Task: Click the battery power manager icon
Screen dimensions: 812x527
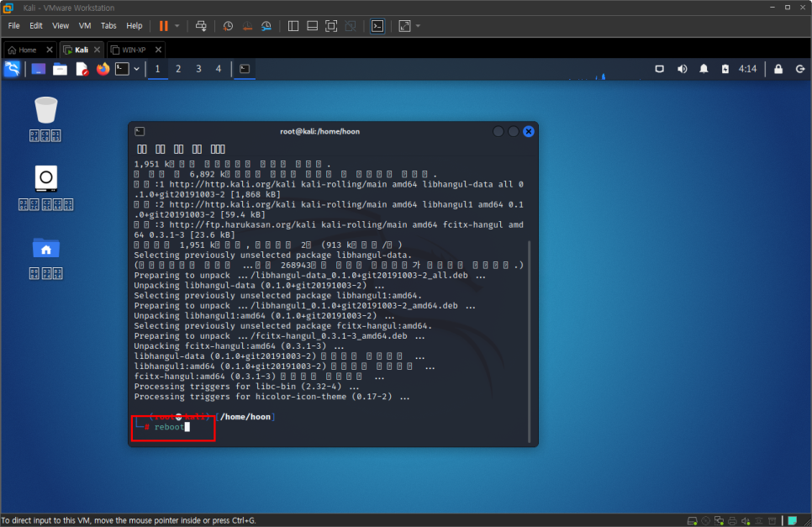Action: click(x=725, y=69)
